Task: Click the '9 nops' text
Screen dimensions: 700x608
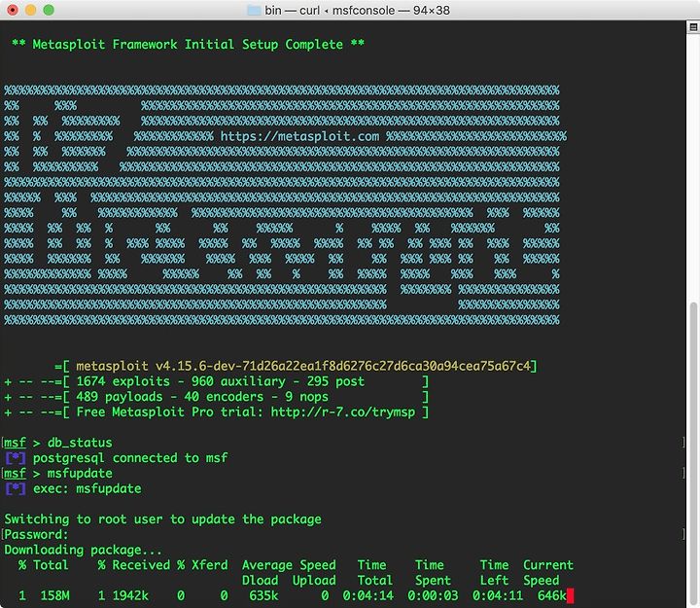Action: 306,397
